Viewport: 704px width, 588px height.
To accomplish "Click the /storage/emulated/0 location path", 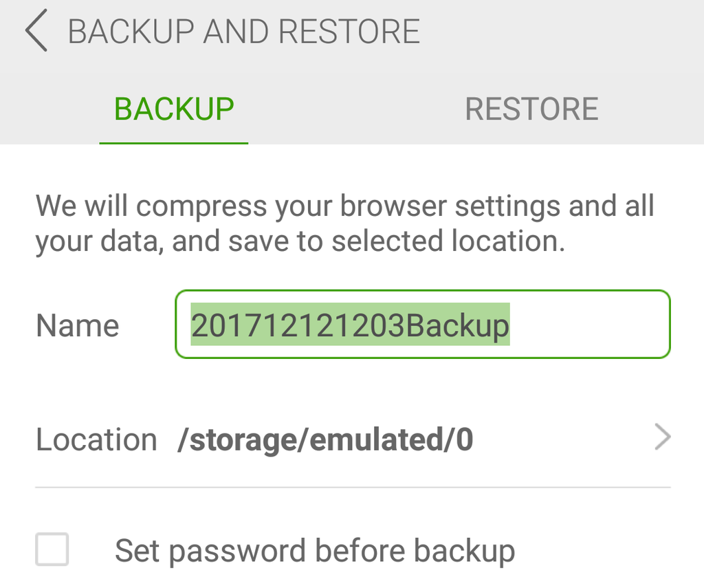I will click(x=325, y=439).
